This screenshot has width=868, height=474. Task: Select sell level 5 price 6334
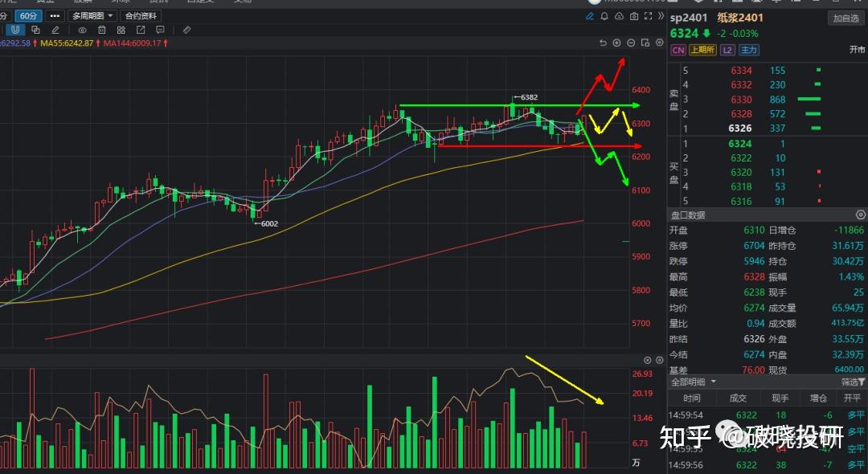[x=741, y=71]
